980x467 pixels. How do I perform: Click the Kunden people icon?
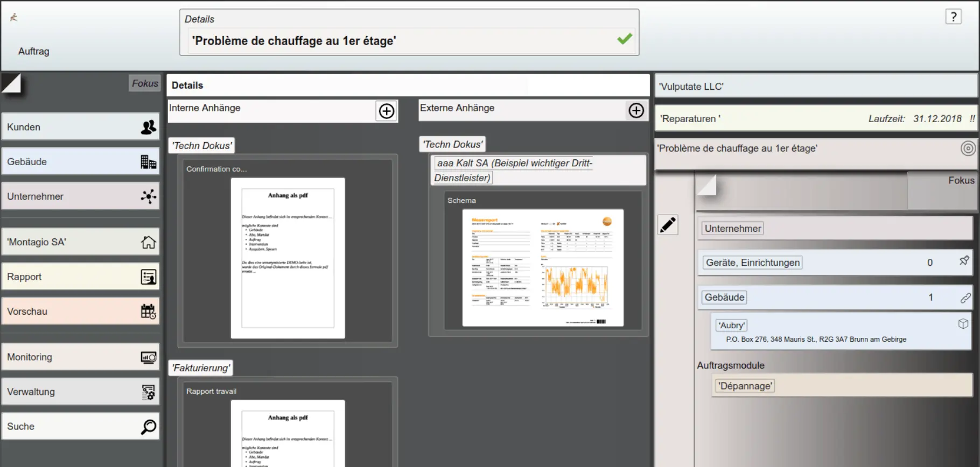[148, 127]
